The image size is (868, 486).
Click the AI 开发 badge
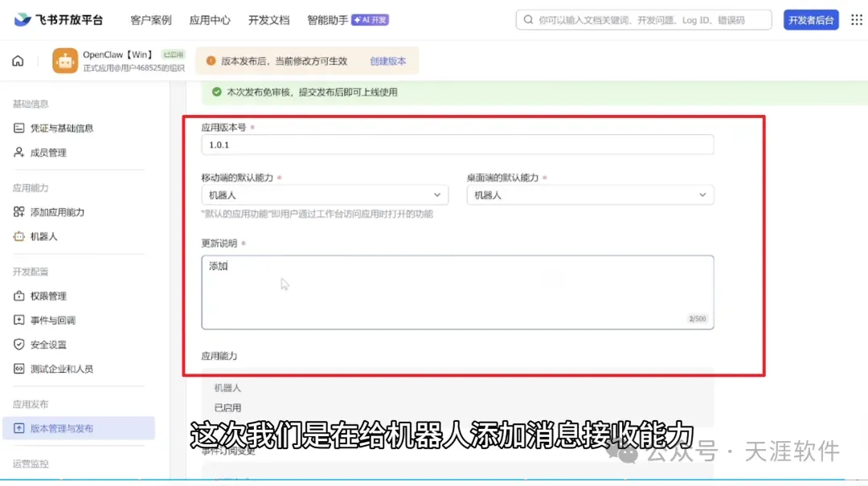click(371, 20)
